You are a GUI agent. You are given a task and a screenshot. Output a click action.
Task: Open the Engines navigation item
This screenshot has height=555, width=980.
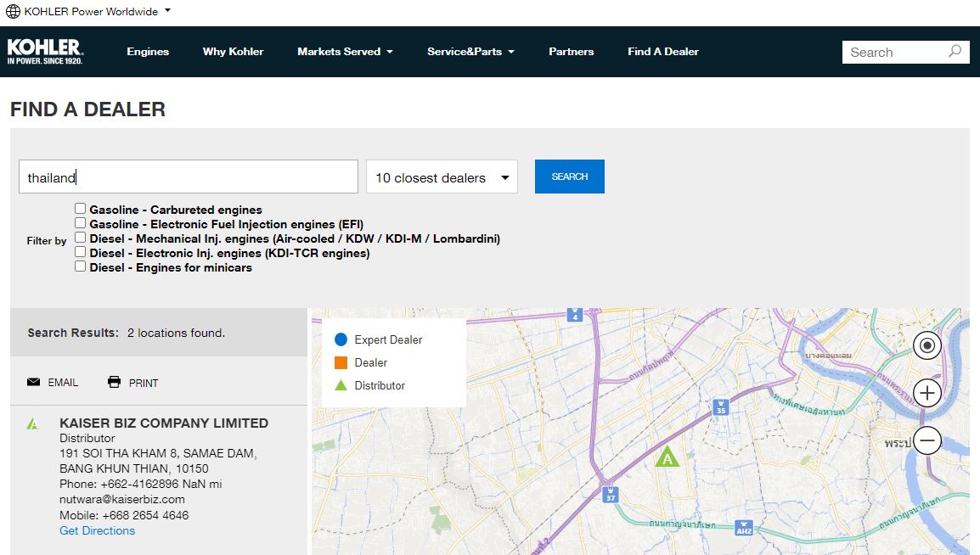[148, 52]
